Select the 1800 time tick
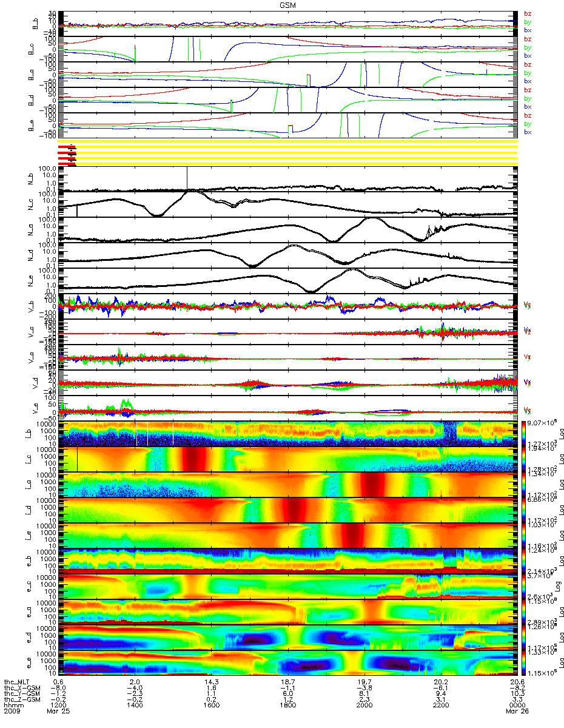This screenshot has height=728, width=564. [287, 706]
